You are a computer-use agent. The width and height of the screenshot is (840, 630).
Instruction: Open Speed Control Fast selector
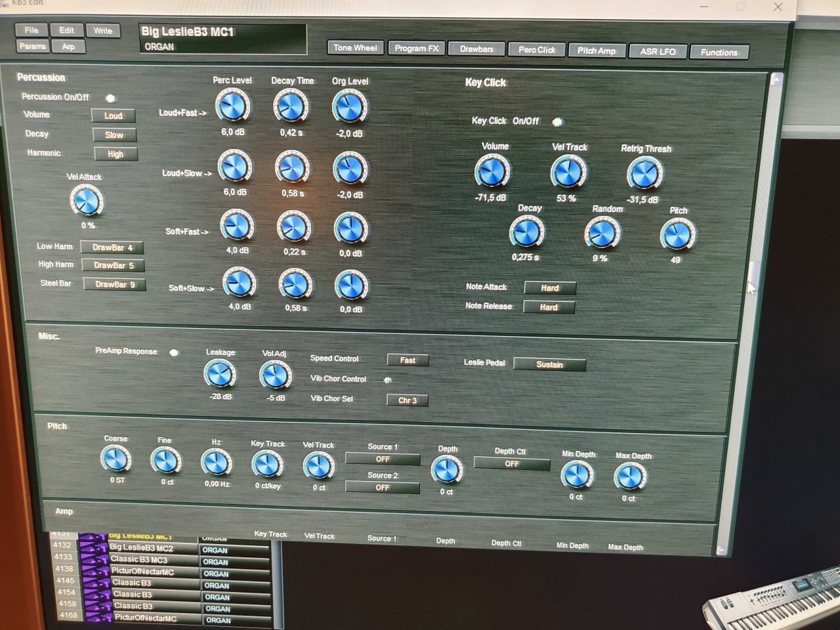(408, 360)
